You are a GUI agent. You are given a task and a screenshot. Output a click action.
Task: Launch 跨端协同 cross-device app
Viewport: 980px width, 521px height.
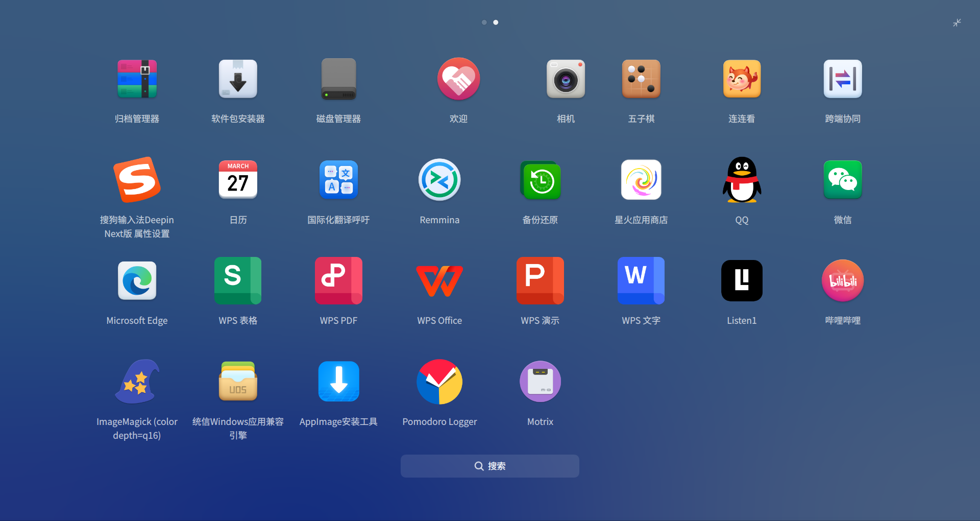click(x=843, y=79)
